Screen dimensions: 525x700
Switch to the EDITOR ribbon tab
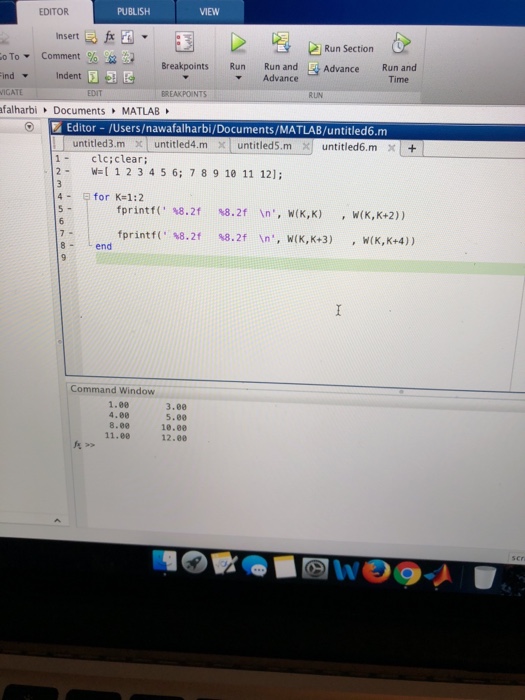coord(54,12)
